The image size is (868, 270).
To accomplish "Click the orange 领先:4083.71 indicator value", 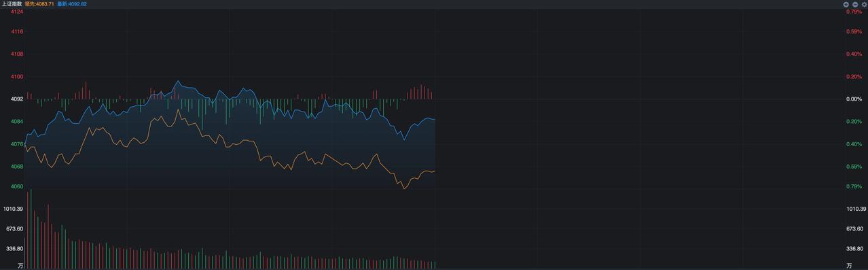I will click(x=39, y=4).
